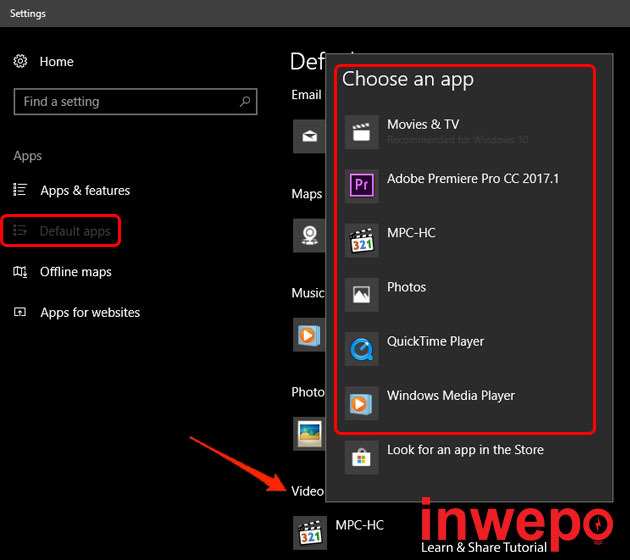Click the Photo viewer default icon
630x560 pixels.
[x=309, y=434]
